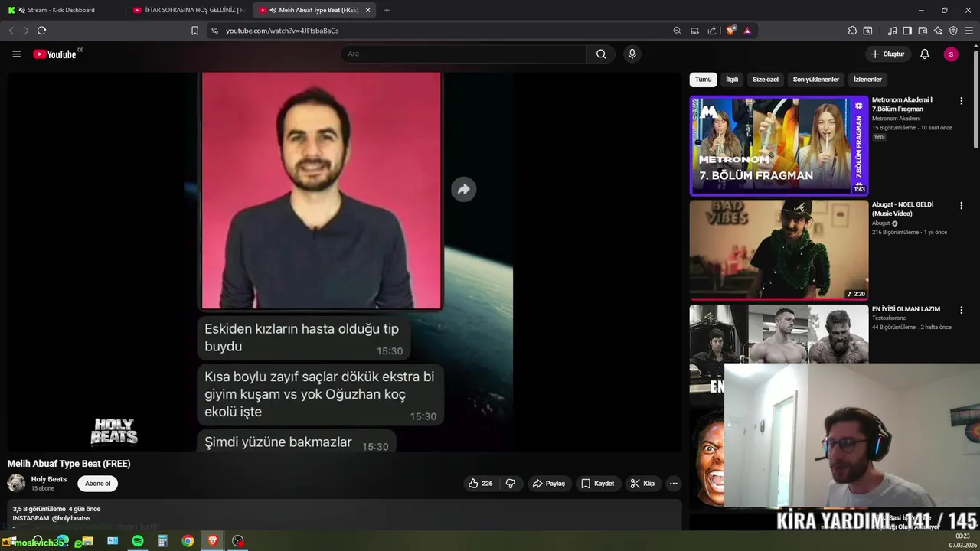Open the EN İYİSİ OLMAN LAZIM title link
980x551 pixels.
point(906,309)
